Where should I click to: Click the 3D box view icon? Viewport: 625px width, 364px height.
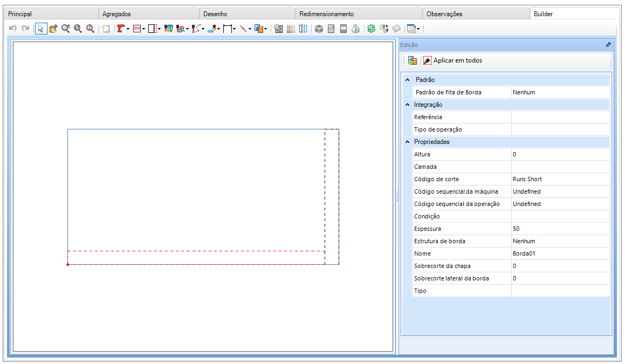(x=319, y=29)
